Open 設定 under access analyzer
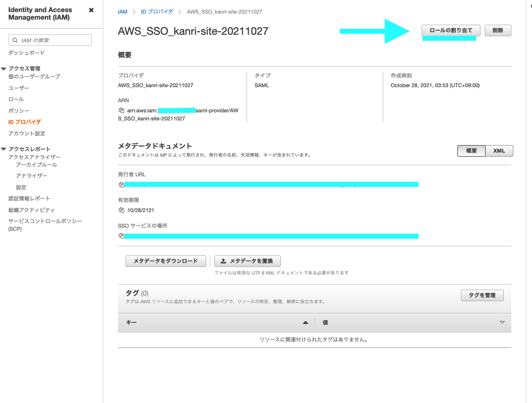This screenshot has width=532, height=403. 21,187
